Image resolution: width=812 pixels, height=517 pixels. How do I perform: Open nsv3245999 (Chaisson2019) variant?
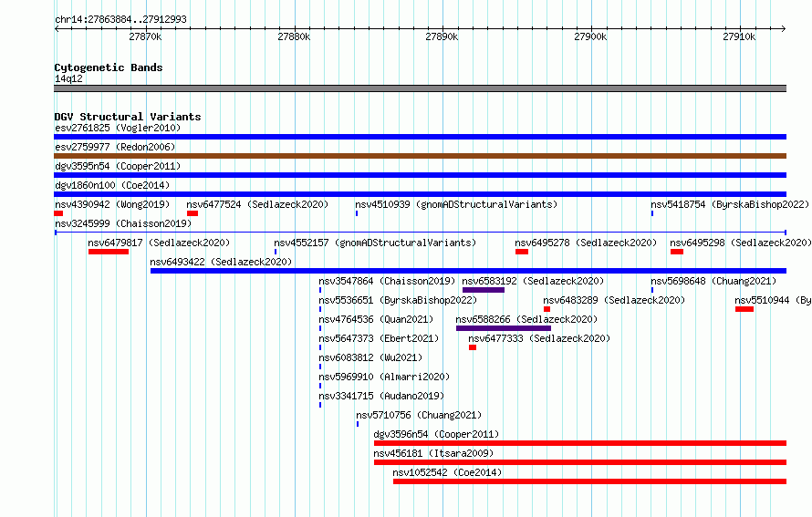[x=123, y=223]
